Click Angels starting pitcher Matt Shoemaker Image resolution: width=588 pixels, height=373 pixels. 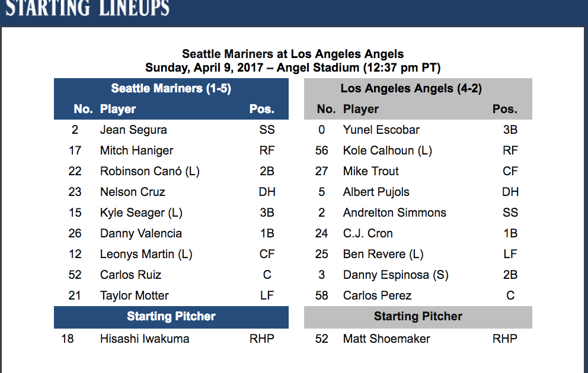coord(386,339)
